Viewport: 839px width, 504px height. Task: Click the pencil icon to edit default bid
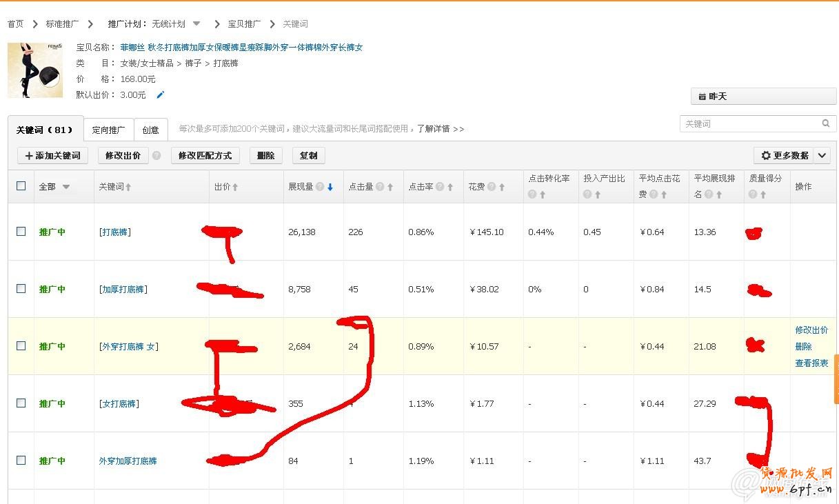point(161,95)
